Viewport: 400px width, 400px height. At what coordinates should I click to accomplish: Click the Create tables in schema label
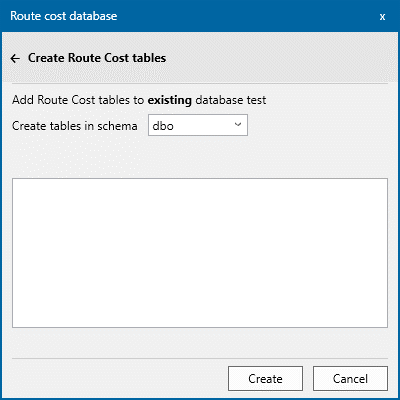coord(75,126)
